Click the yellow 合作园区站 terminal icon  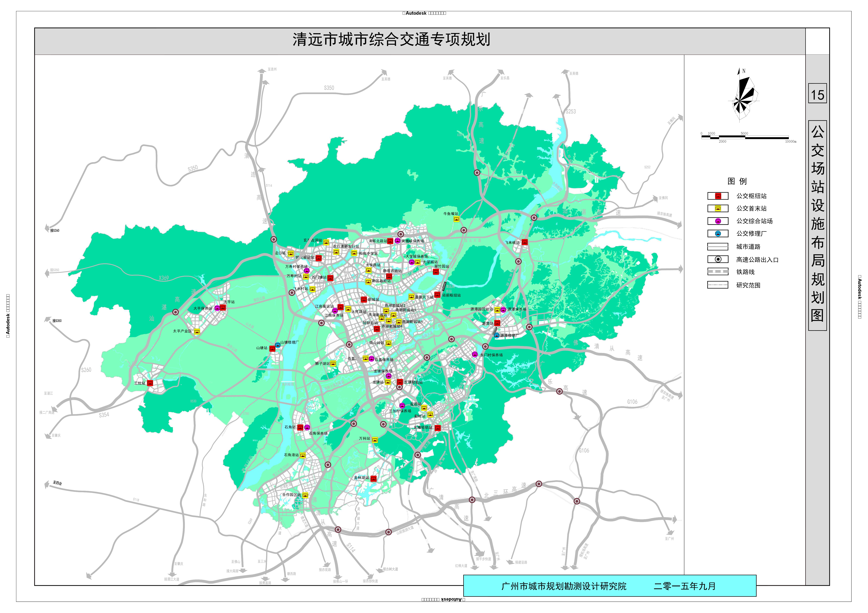305,495
